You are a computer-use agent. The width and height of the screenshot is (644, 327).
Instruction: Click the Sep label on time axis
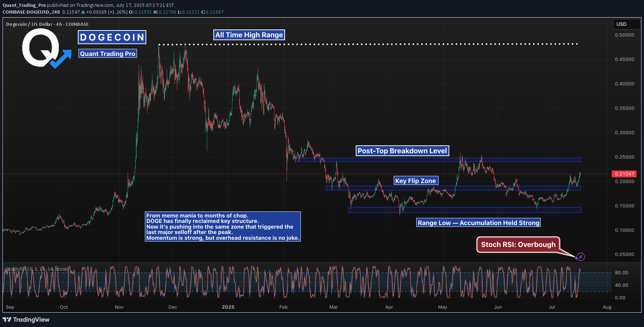tap(10, 307)
